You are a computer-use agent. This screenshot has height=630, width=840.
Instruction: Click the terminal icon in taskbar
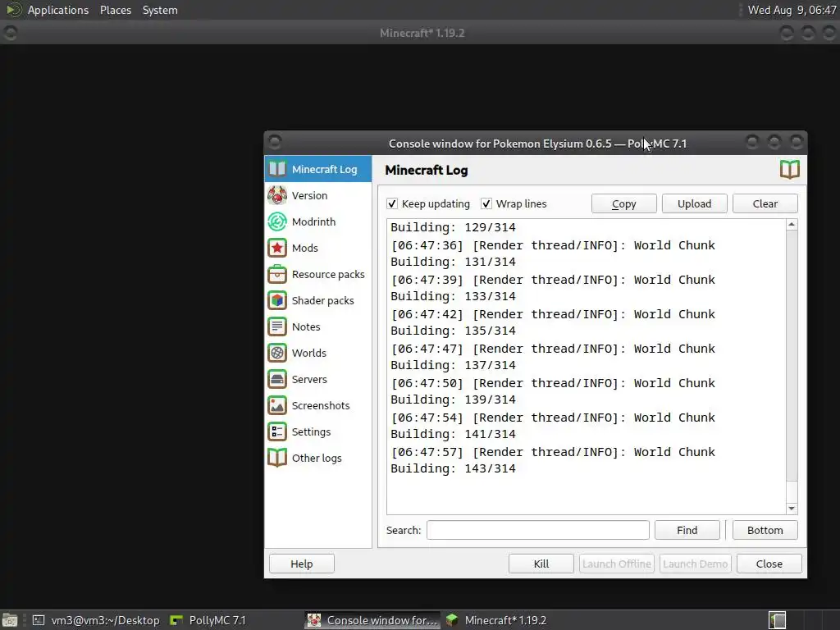38,620
